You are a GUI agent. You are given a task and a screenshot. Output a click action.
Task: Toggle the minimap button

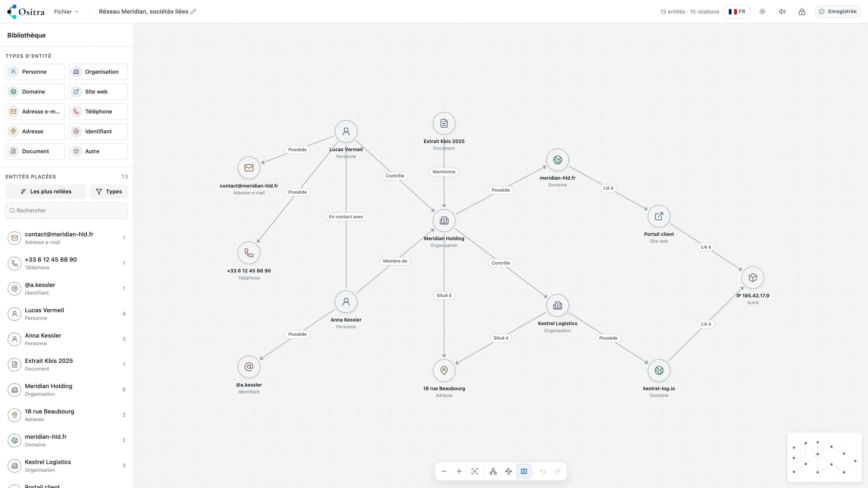[x=524, y=471]
